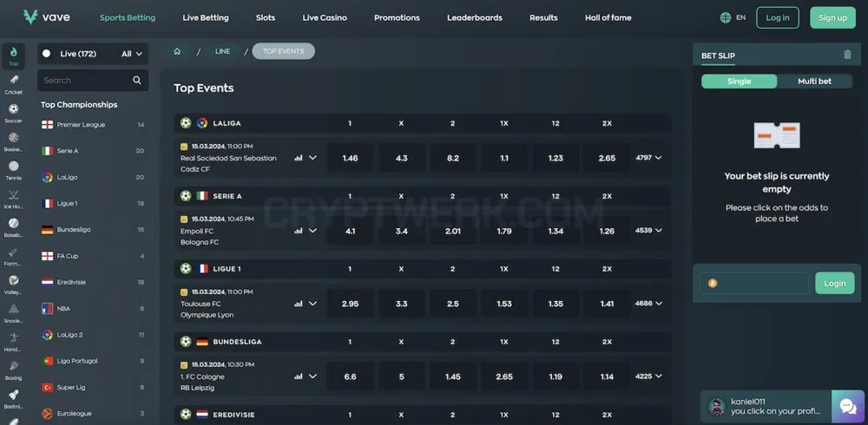Select the Handball sport icon
The image size is (868, 425).
[13, 337]
